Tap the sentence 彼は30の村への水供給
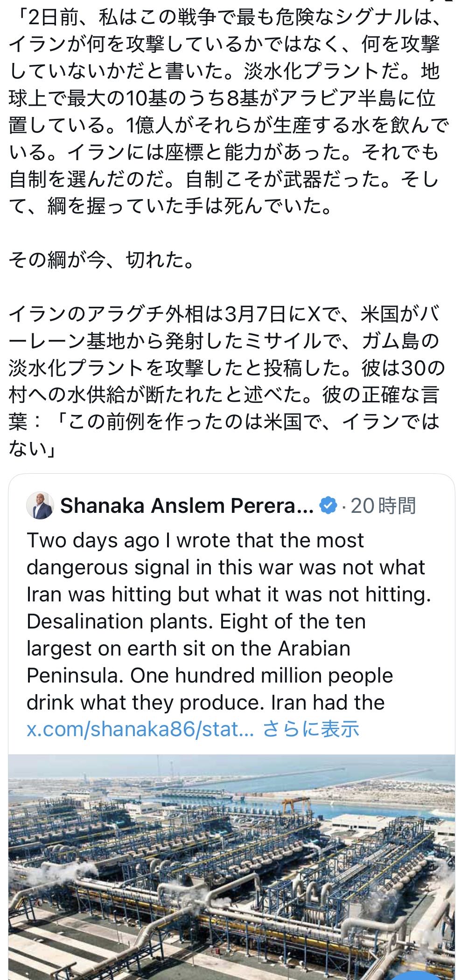This screenshot has height=980, width=468. (x=187, y=395)
